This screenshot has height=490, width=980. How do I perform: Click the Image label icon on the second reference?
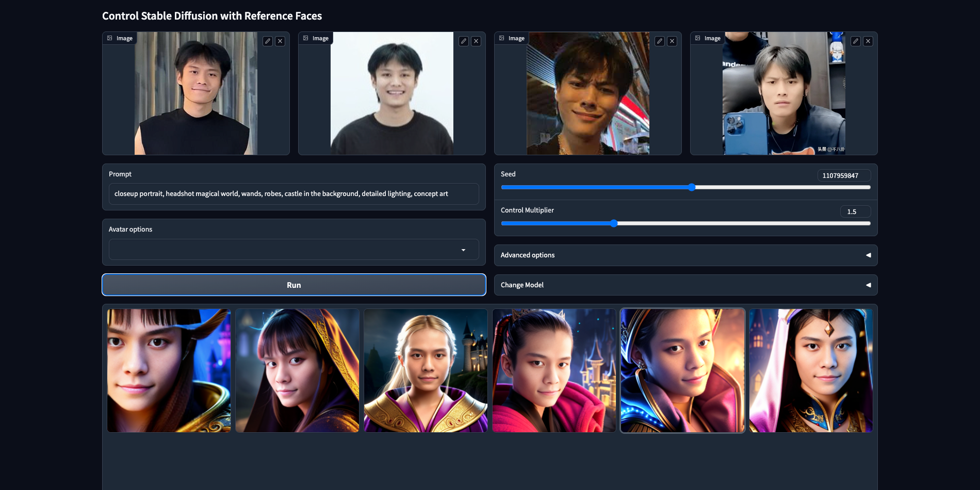(x=306, y=38)
